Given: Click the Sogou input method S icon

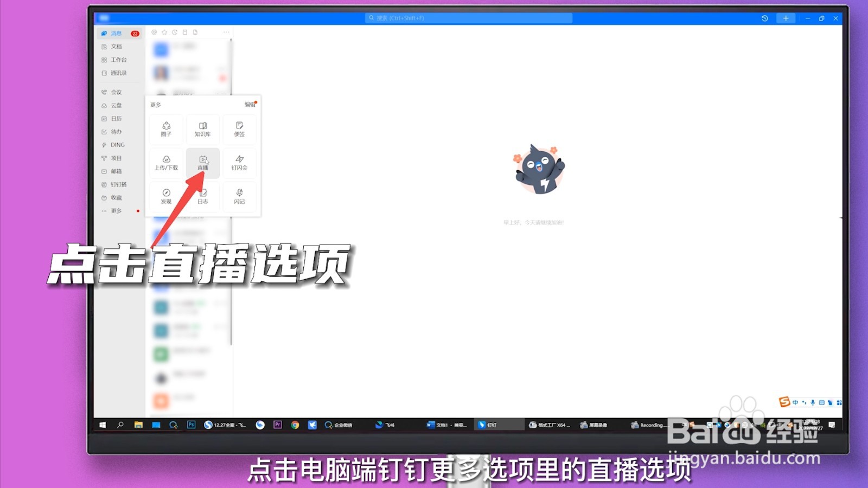Looking at the screenshot, I should click(784, 402).
